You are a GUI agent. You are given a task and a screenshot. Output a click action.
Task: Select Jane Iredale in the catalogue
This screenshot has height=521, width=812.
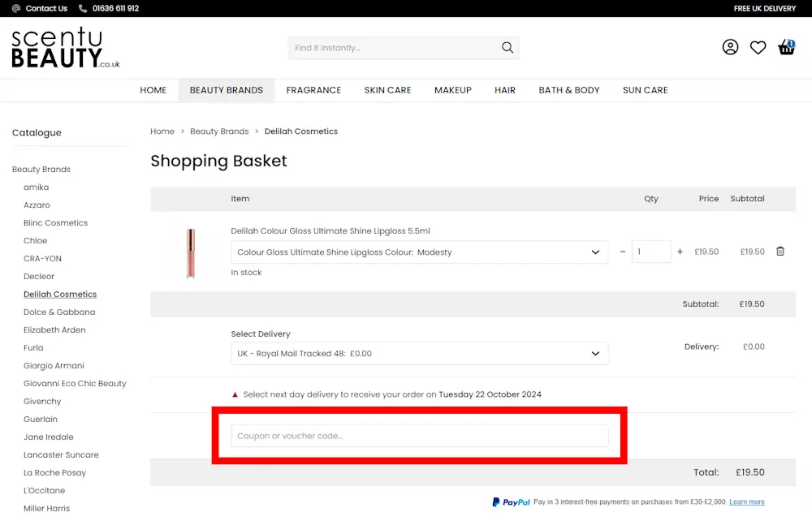pos(48,437)
